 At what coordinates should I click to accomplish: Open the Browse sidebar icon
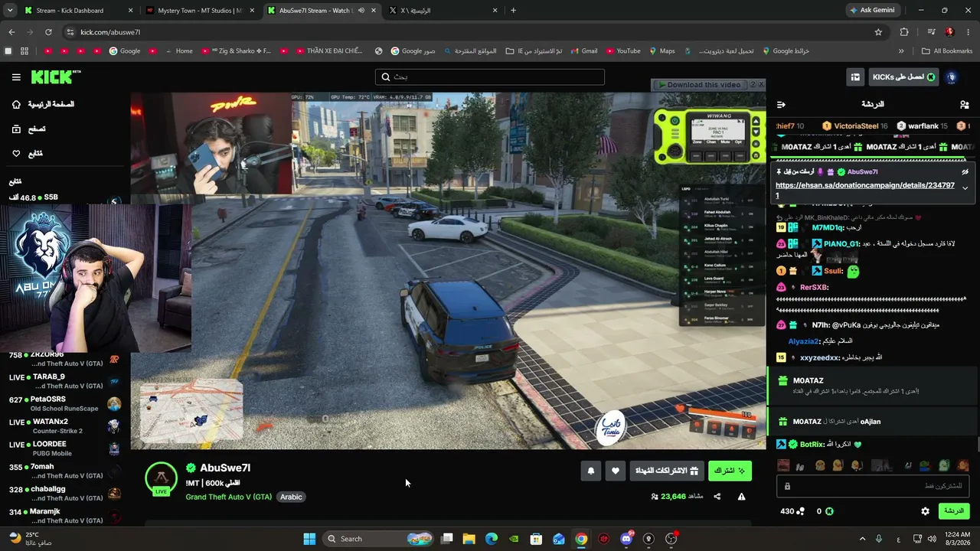click(16, 129)
